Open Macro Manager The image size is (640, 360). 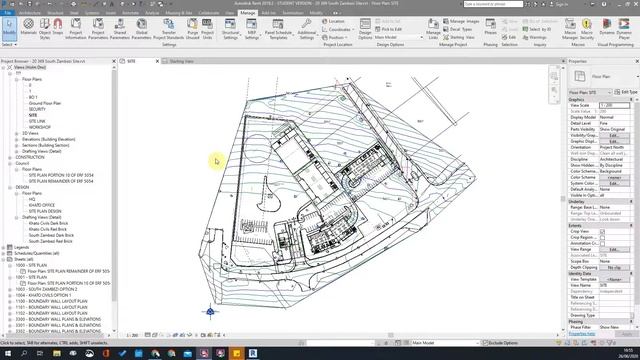[x=570, y=29]
